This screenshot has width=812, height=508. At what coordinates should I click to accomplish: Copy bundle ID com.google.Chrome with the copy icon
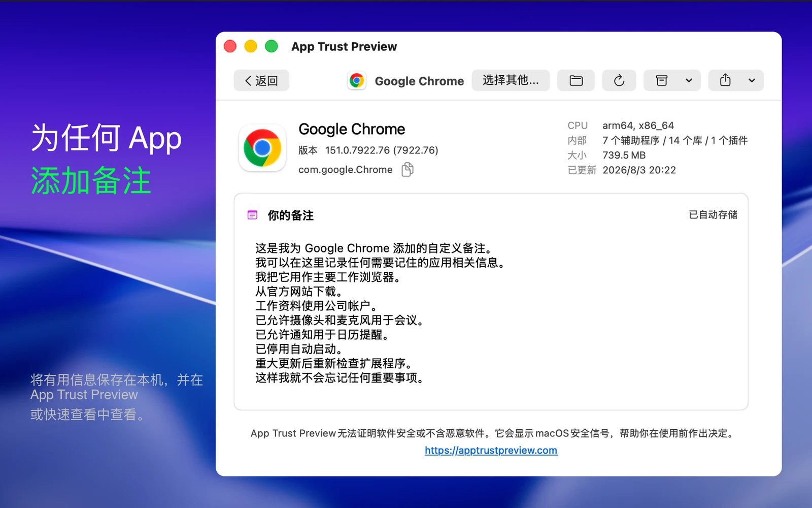coord(408,169)
